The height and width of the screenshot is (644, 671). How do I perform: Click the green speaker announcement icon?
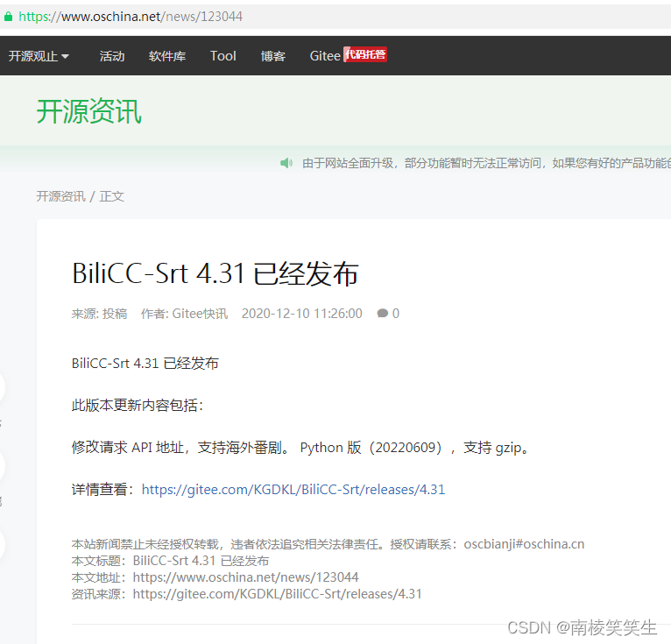[286, 163]
